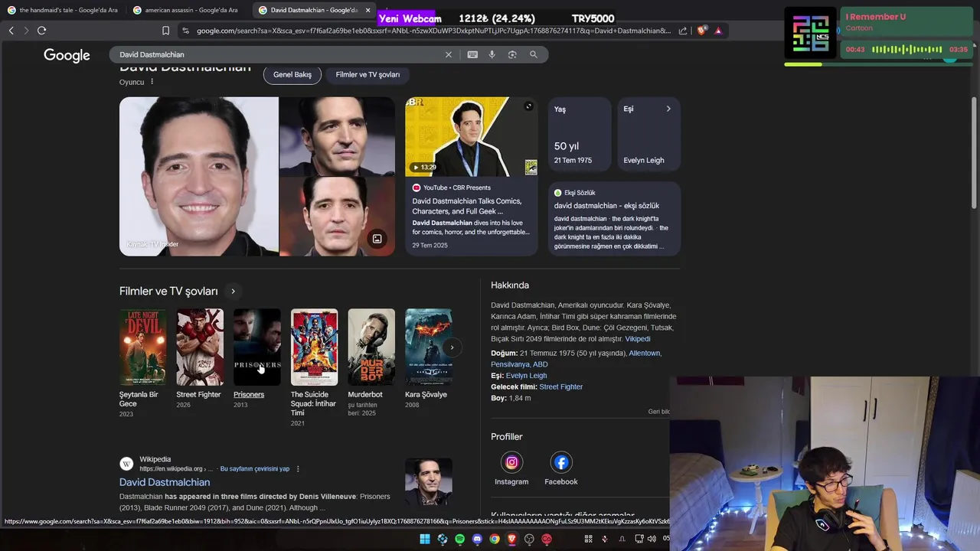Open the Wikipedia result thumbnail image
Viewport: 980px width, 551px height.
[429, 481]
